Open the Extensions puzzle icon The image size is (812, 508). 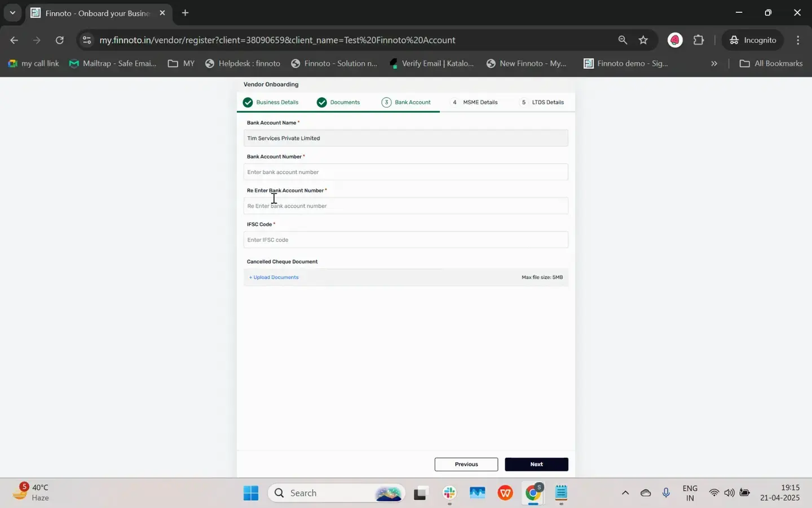pos(699,40)
